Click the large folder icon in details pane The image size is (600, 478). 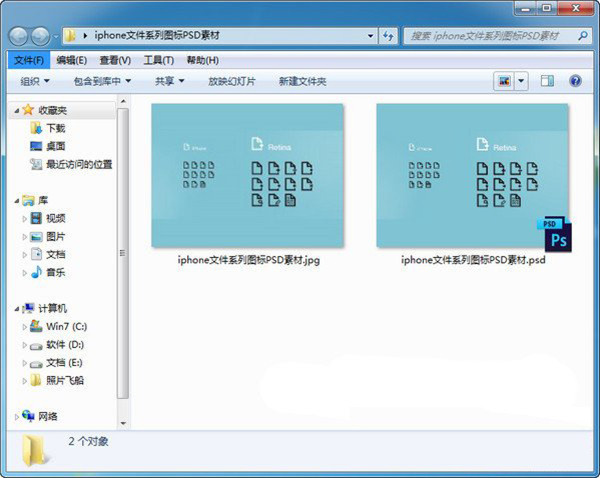click(x=35, y=451)
